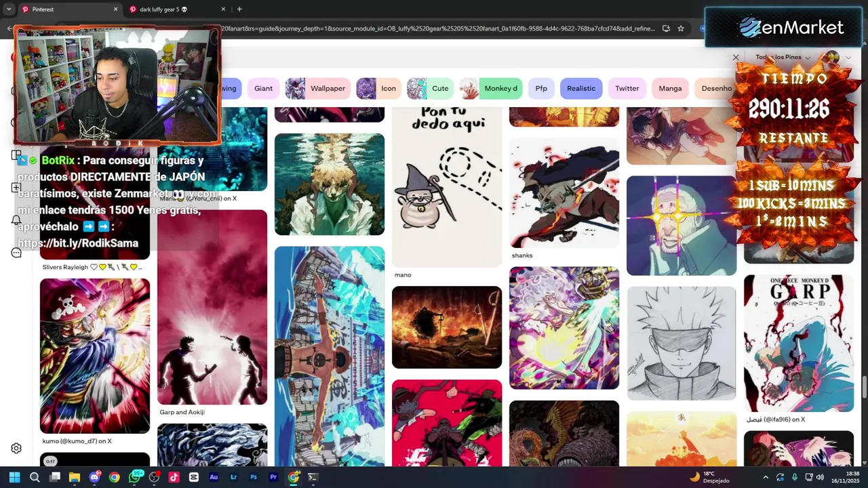The image size is (868, 488).
Task: Open Discord from the taskbar
Action: pyautogui.click(x=95, y=477)
